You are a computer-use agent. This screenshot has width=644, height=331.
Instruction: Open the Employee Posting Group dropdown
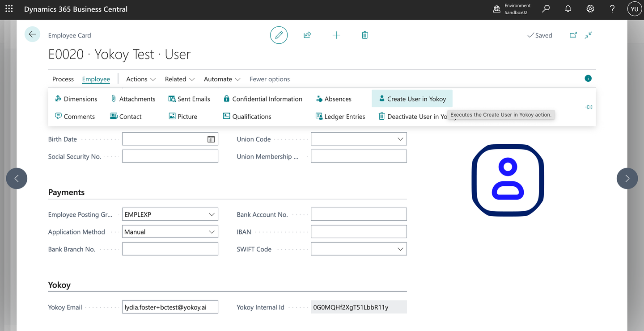coord(212,214)
